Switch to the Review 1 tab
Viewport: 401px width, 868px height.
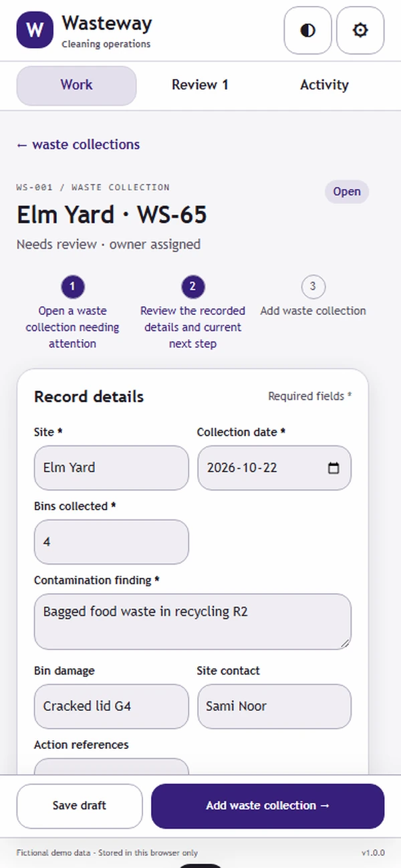[x=200, y=85]
